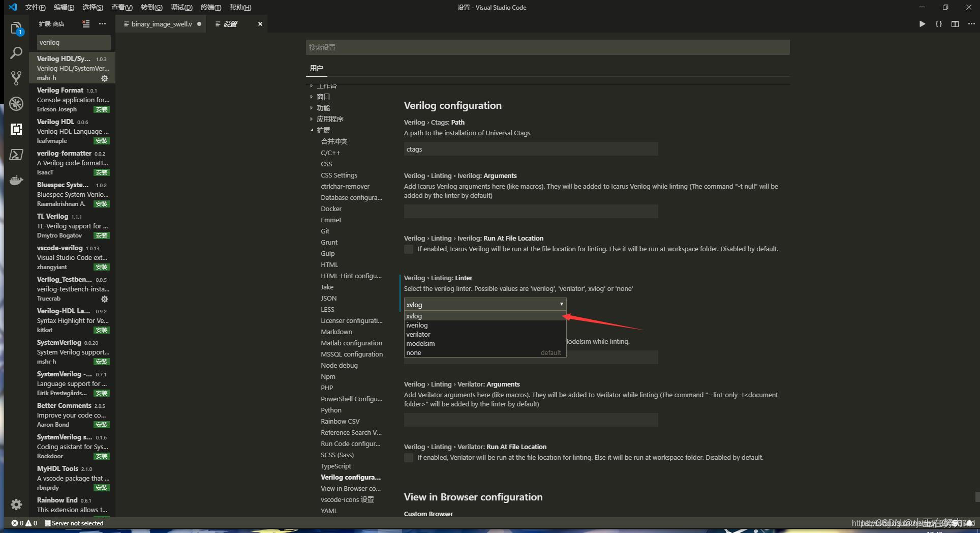
Task: Select Python in settings tree
Action: [331, 410]
